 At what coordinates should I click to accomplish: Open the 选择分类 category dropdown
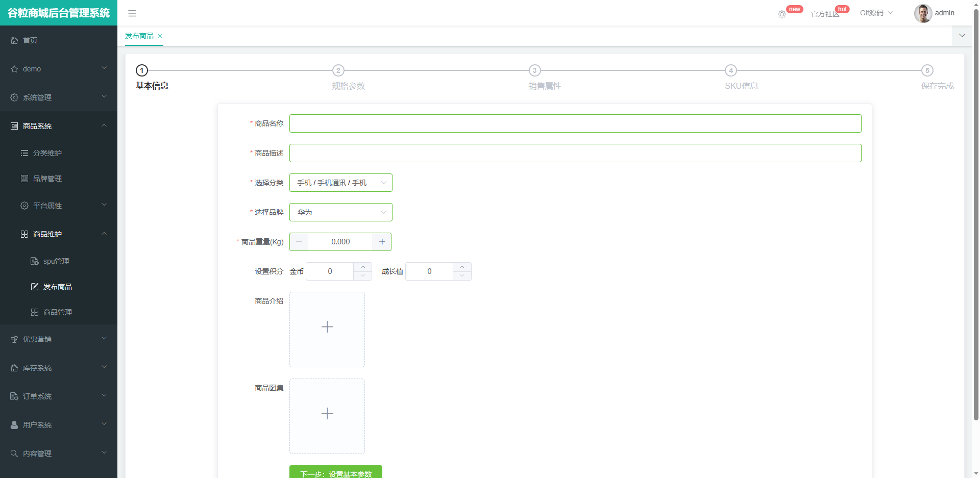(x=340, y=183)
